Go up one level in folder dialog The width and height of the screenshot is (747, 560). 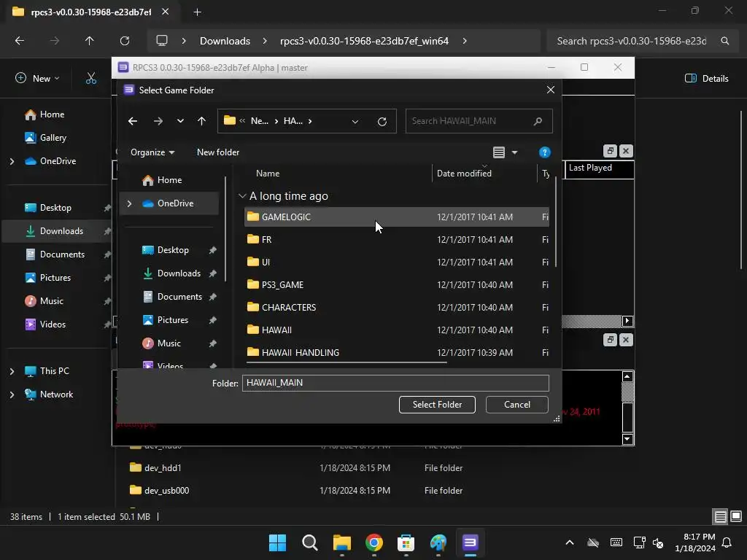tap(201, 122)
